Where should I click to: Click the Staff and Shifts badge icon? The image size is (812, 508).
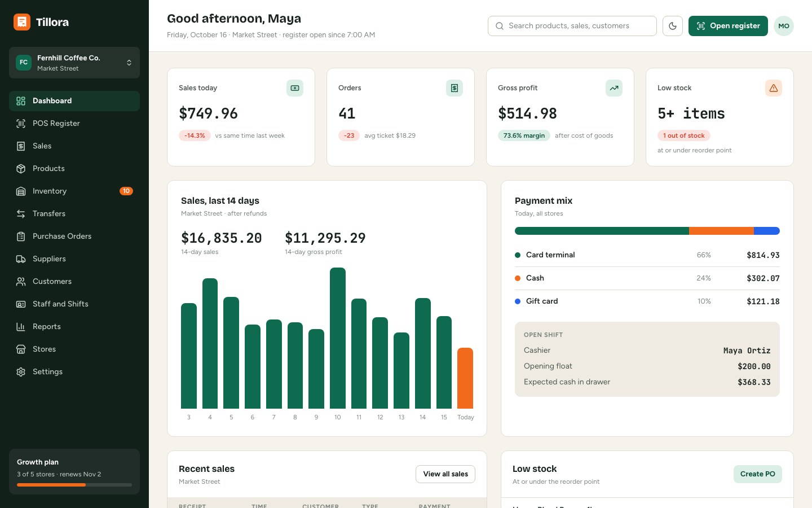[21, 304]
